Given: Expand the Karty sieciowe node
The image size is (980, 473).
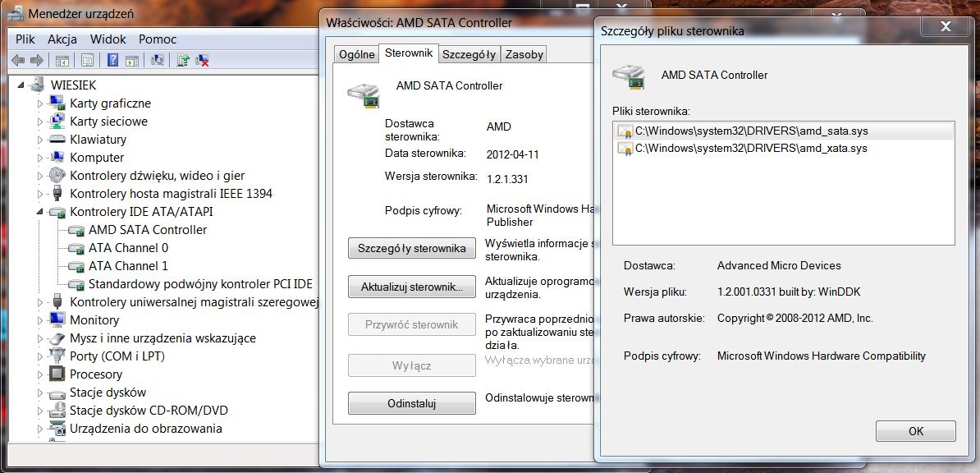Looking at the screenshot, I should point(40,122).
